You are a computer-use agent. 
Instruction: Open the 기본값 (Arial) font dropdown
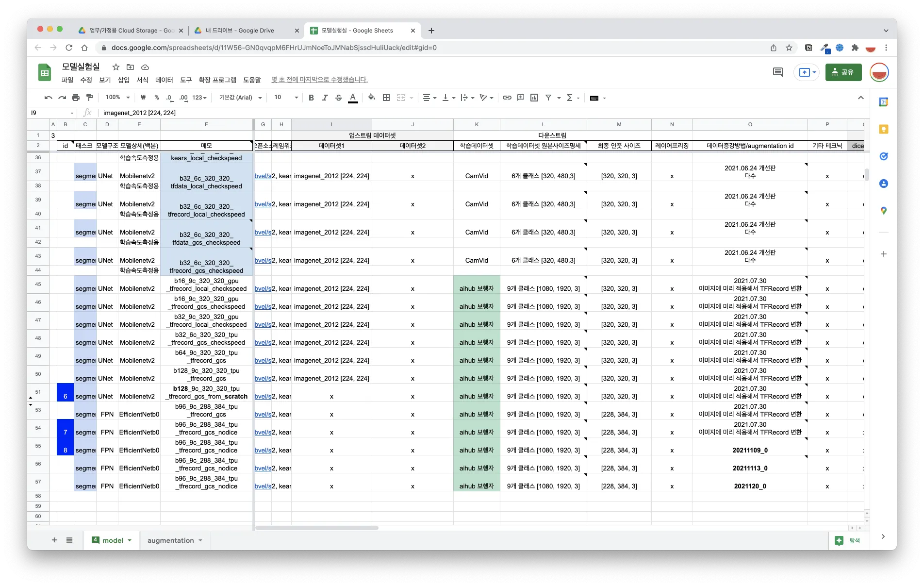(241, 98)
